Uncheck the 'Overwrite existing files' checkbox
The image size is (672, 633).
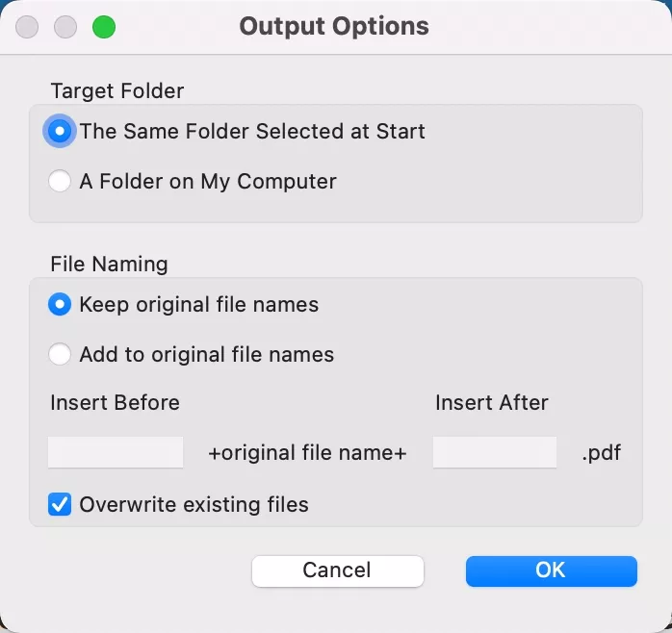(x=60, y=504)
